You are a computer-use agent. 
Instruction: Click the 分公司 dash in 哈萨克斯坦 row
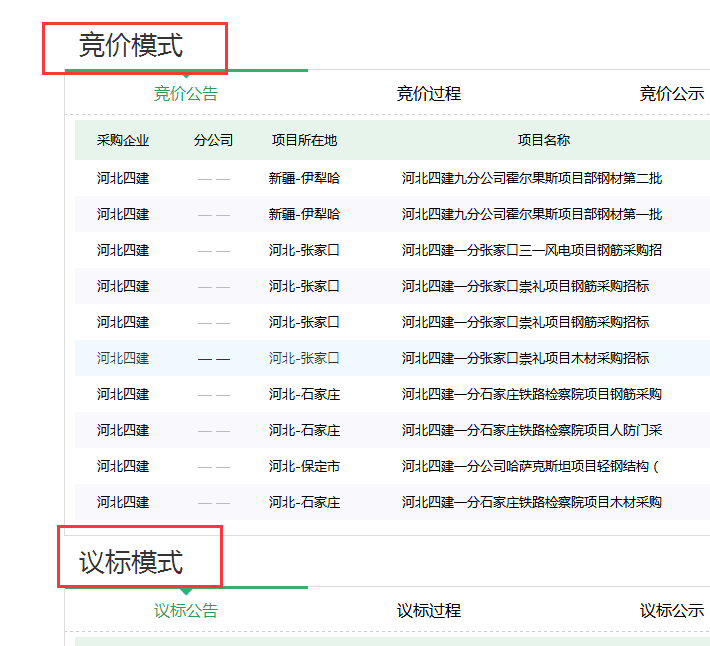(214, 467)
